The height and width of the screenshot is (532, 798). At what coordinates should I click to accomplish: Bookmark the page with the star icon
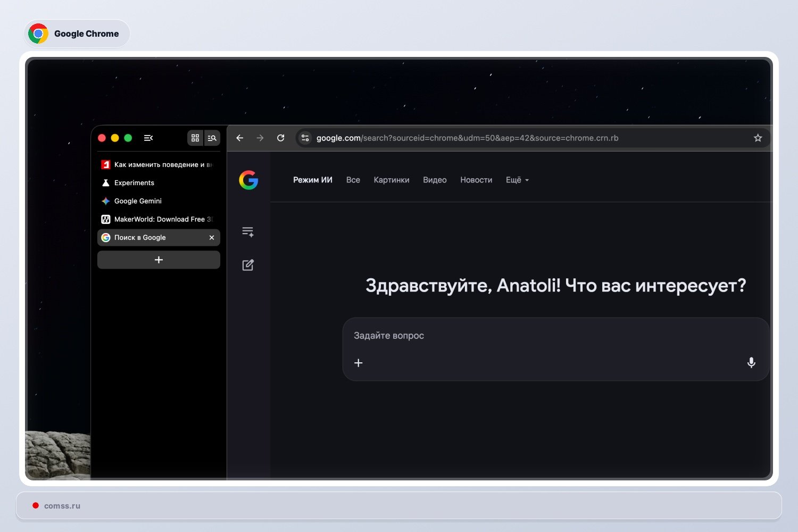[758, 138]
